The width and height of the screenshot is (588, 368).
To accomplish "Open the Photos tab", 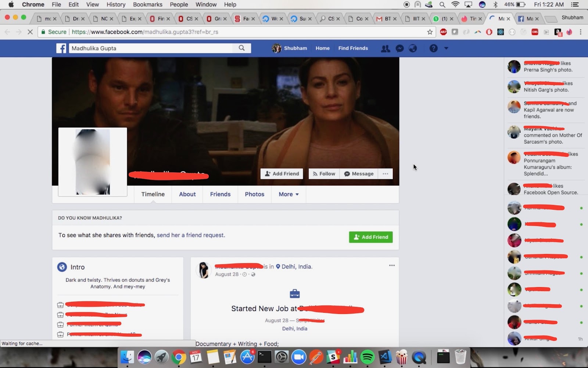I will (x=255, y=194).
